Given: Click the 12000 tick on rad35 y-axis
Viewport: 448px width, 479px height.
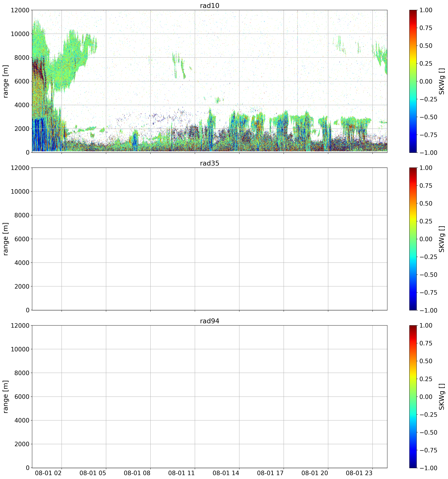Looking at the screenshot, I should [x=20, y=168].
